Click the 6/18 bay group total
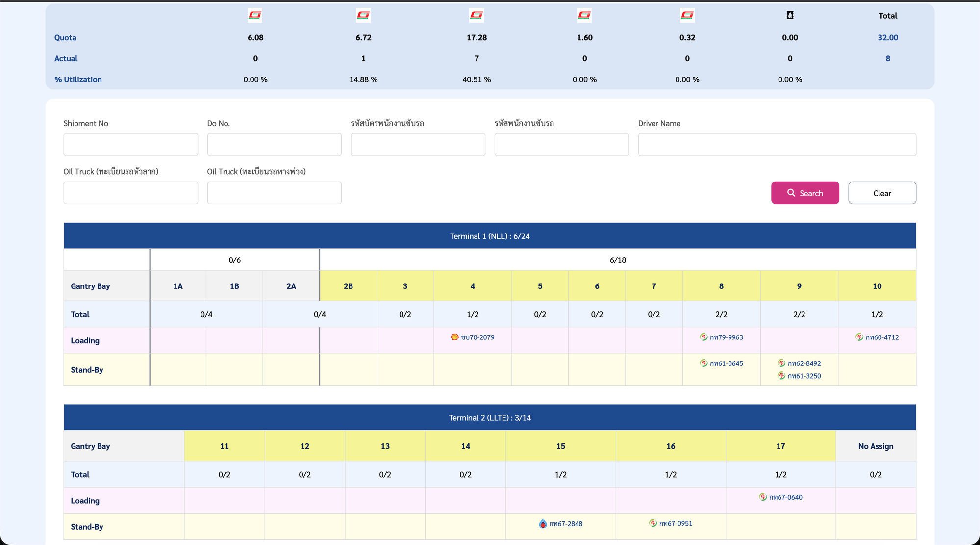The height and width of the screenshot is (545, 980). (x=618, y=260)
